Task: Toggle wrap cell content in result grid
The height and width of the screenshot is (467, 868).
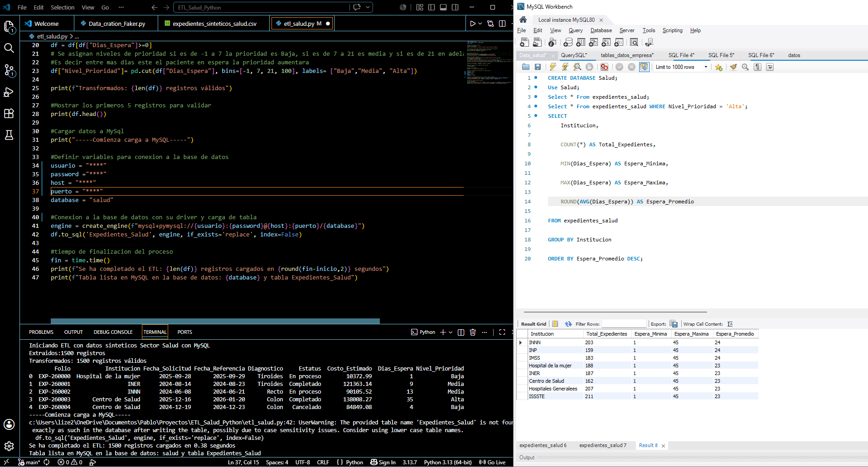Action: (x=730, y=324)
